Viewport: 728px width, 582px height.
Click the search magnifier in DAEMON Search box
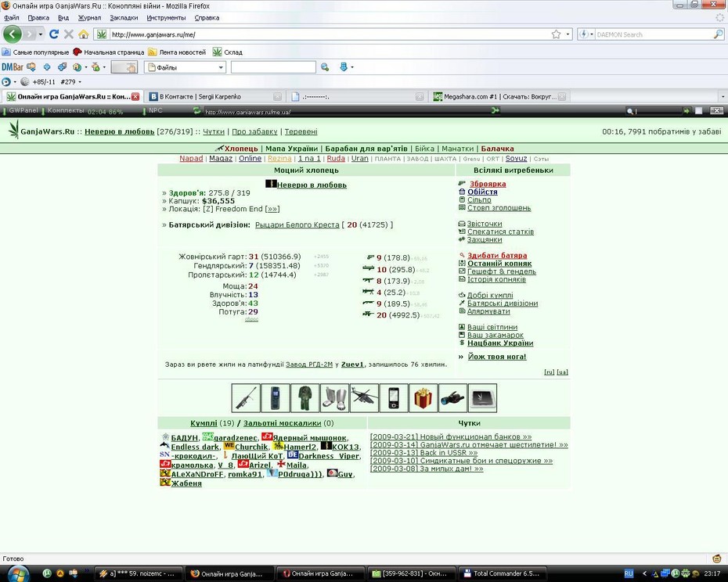click(718, 34)
